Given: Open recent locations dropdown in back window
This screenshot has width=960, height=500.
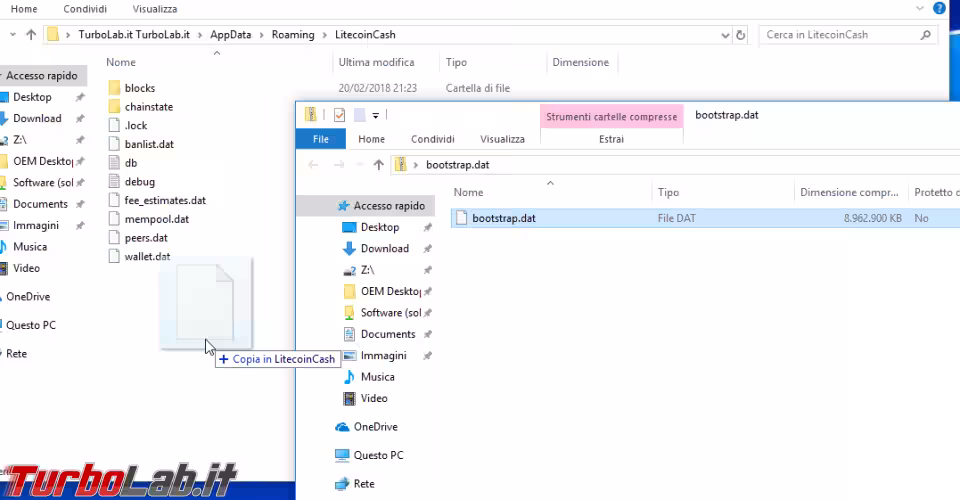Looking at the screenshot, I should tap(13, 35).
